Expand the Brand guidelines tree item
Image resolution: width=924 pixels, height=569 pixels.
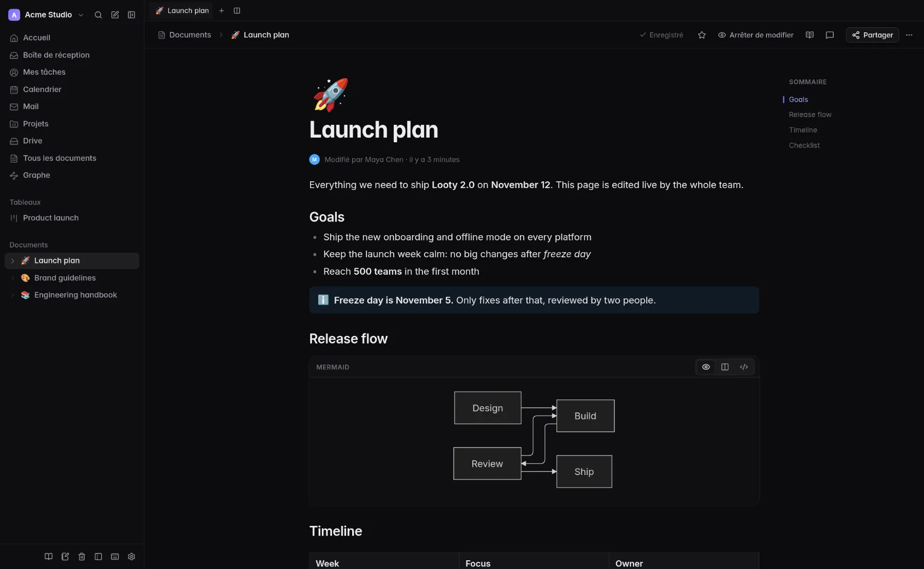click(13, 278)
